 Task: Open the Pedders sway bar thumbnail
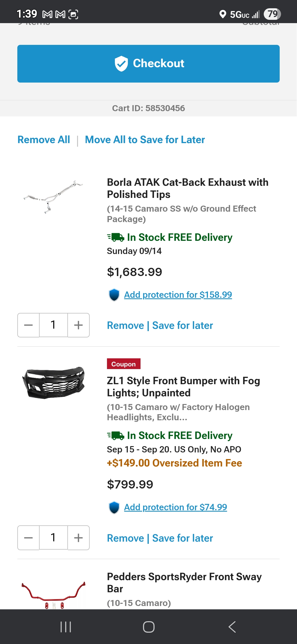pyautogui.click(x=53, y=594)
